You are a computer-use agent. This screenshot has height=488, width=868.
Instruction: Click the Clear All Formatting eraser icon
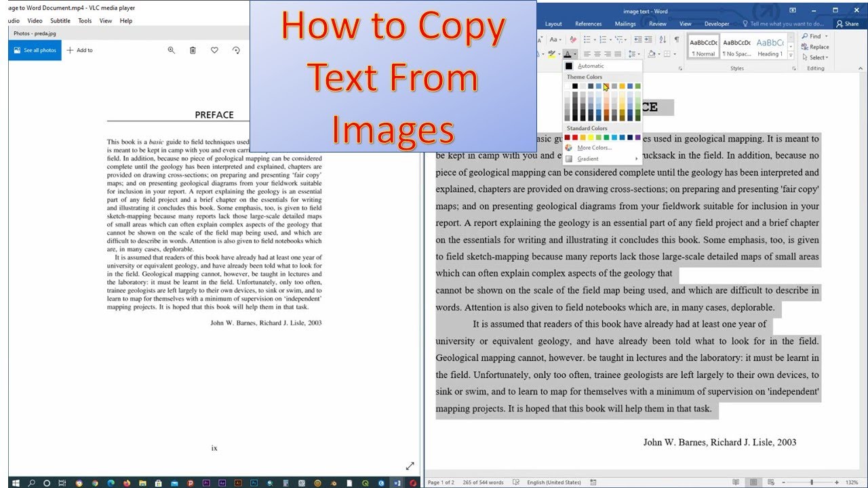573,39
